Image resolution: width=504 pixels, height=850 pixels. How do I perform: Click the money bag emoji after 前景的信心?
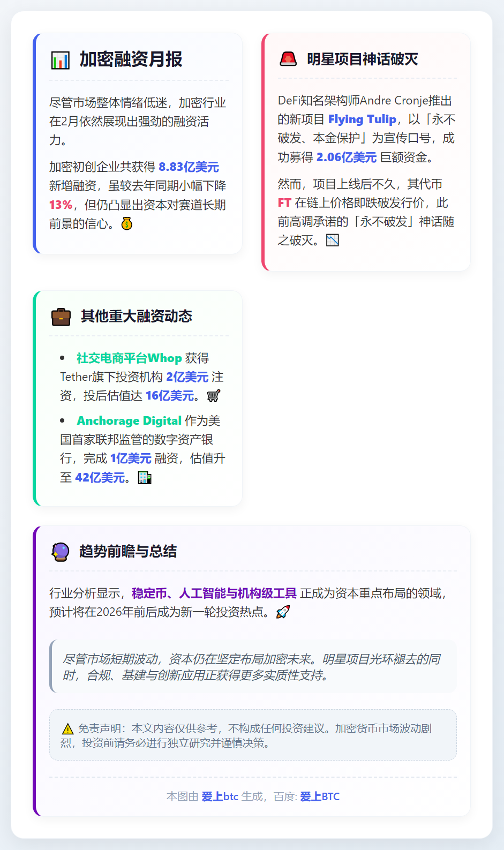coord(127,224)
